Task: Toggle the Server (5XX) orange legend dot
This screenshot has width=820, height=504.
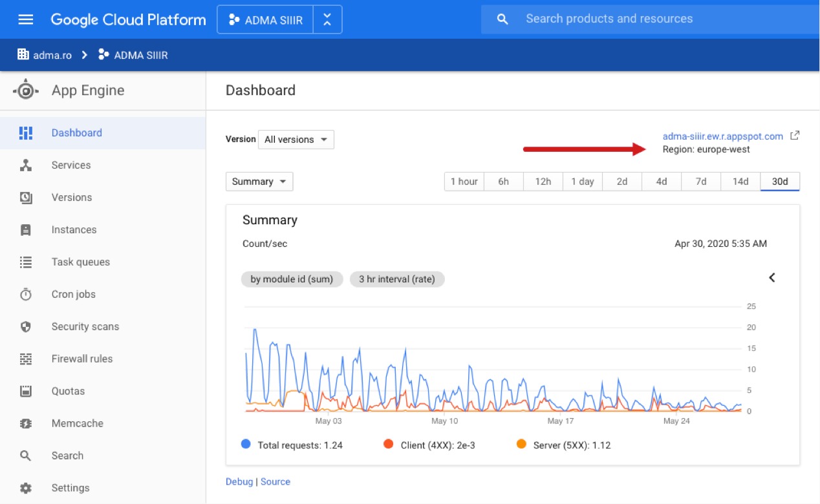Action: tap(521, 444)
